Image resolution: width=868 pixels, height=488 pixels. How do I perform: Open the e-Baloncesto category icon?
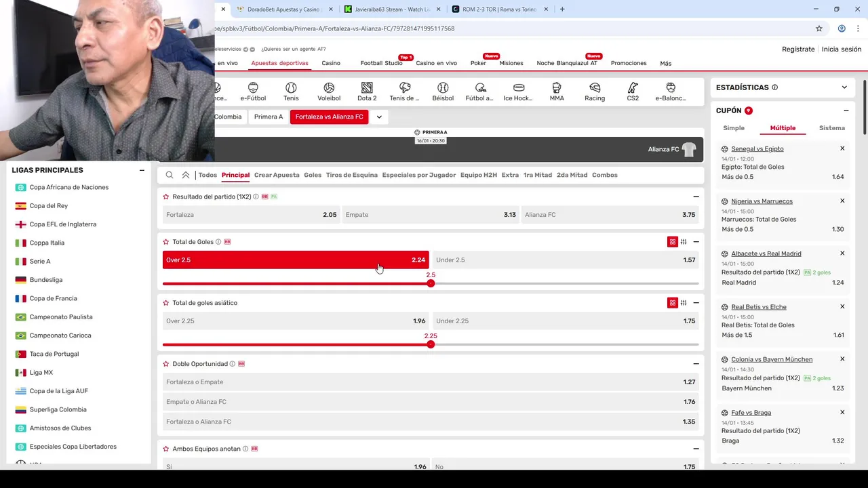[671, 91]
